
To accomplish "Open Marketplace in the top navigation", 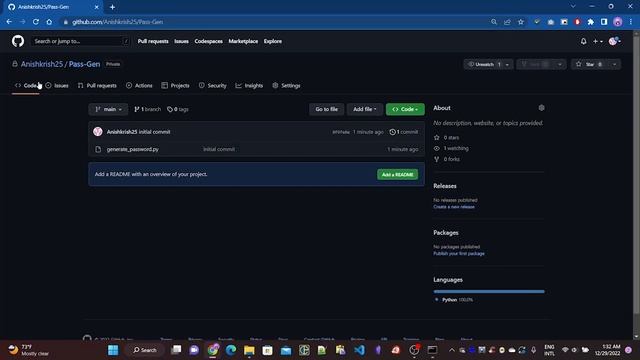I will coord(243,41).
